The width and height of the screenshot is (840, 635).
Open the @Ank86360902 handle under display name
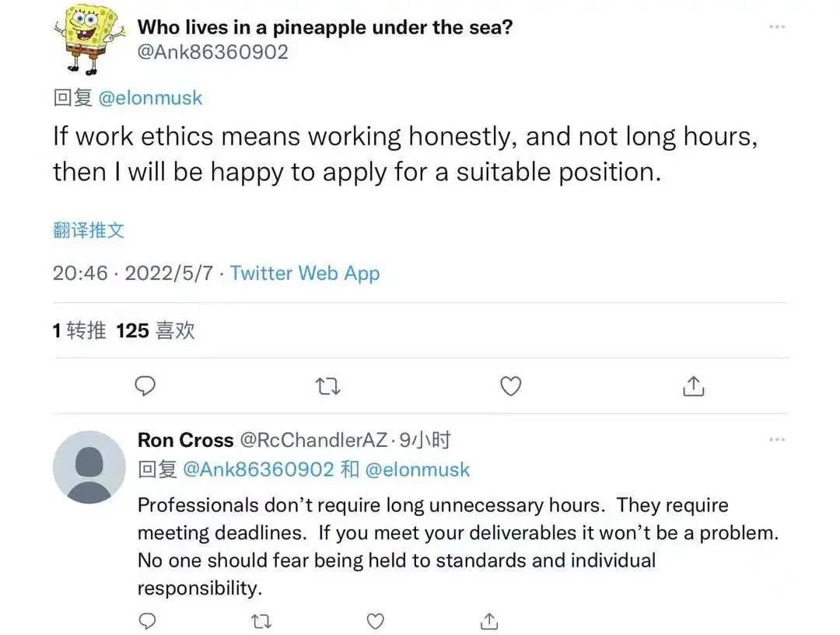click(x=212, y=52)
